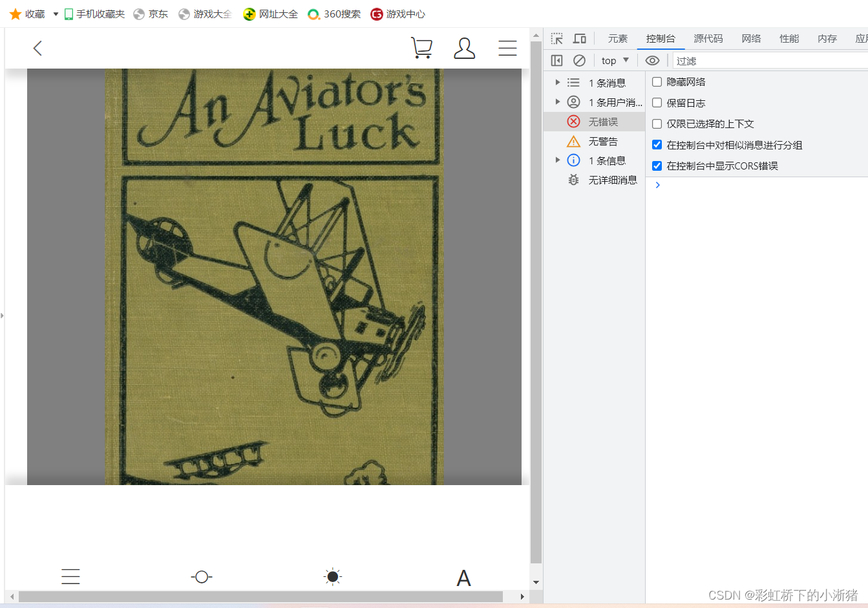Expand the 收藏 dropdown arrow

click(56, 14)
